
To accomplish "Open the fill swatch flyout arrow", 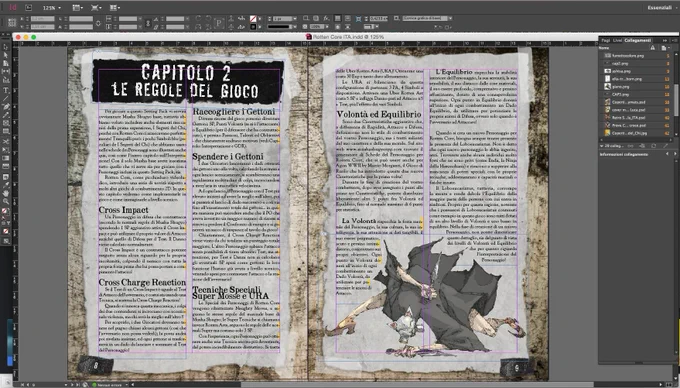I will [259, 19].
